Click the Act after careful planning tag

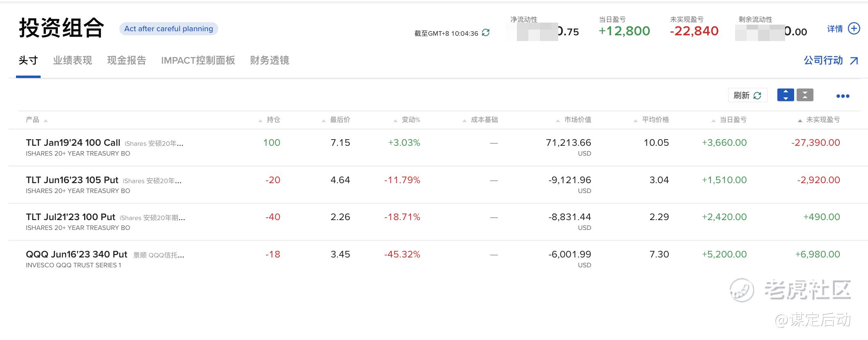(x=169, y=29)
